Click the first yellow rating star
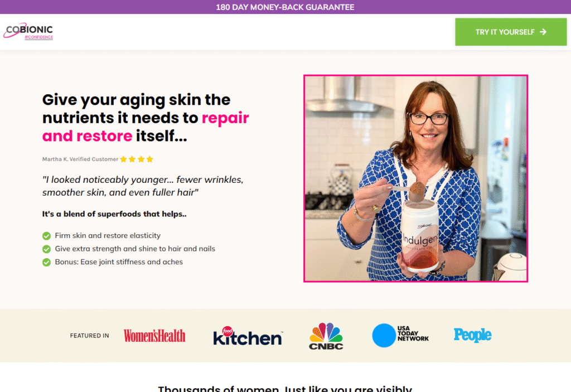 pyautogui.click(x=123, y=159)
